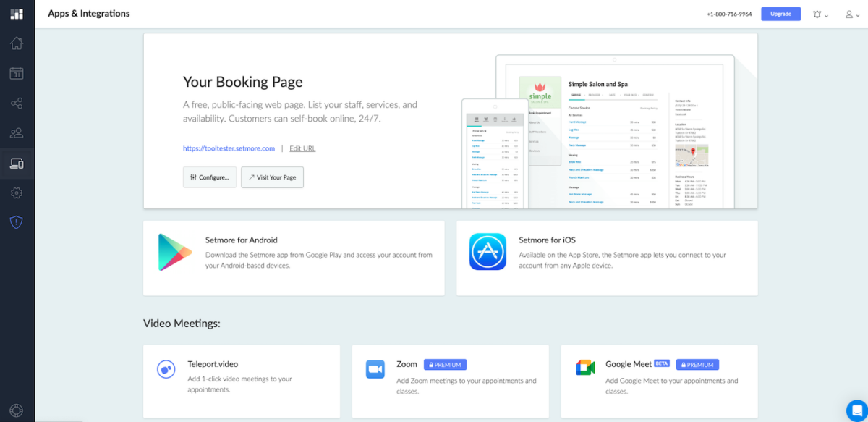
Task: Expand the chevron next to the notification bell
Action: [x=827, y=15]
